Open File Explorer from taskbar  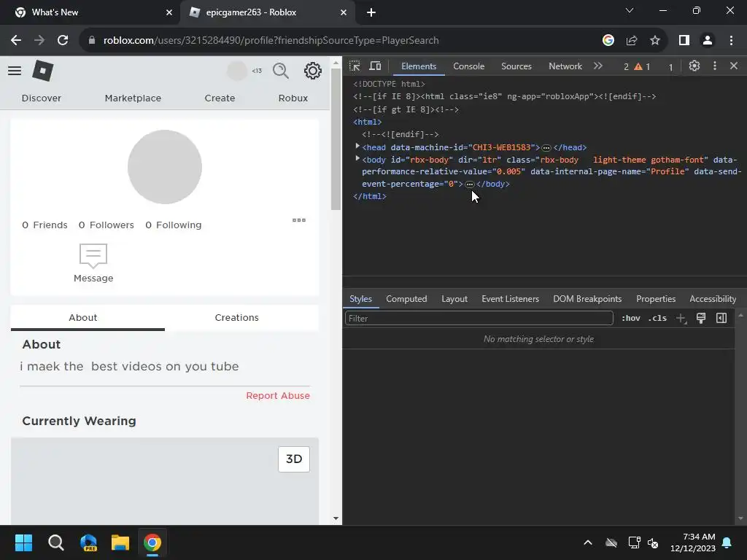pyautogui.click(x=120, y=542)
